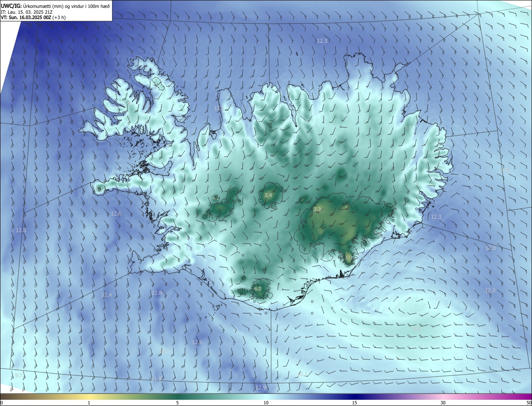This screenshot has width=532, height=406.
Task: Click the 1 tick on the color scale
Action: point(89,403)
